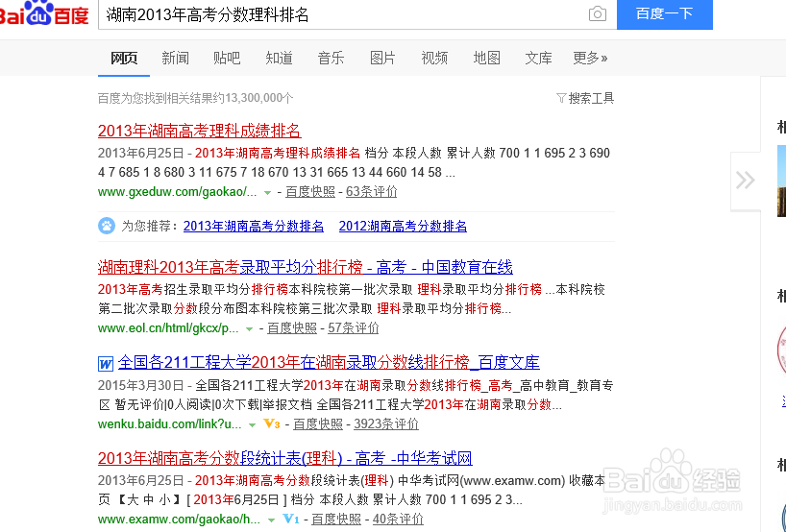Open 百度快照 for gxeduw.com result
Image resolution: width=786 pixels, height=532 pixels.
point(310,192)
